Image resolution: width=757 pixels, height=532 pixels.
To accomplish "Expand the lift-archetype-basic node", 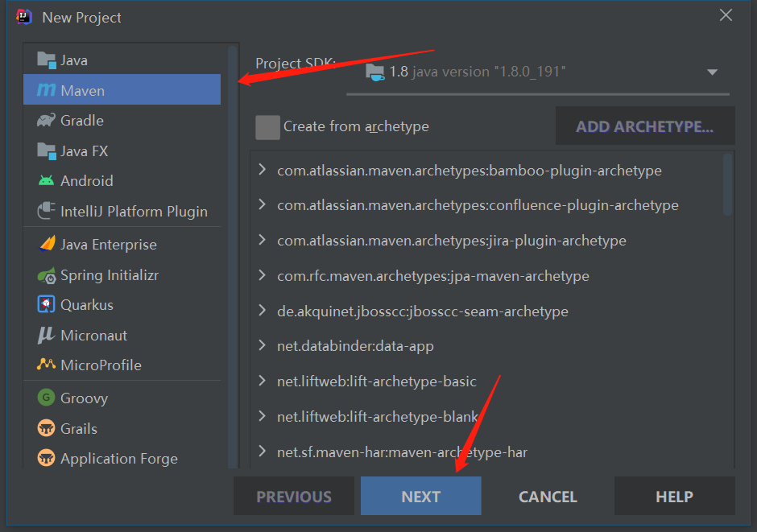I will pos(263,381).
